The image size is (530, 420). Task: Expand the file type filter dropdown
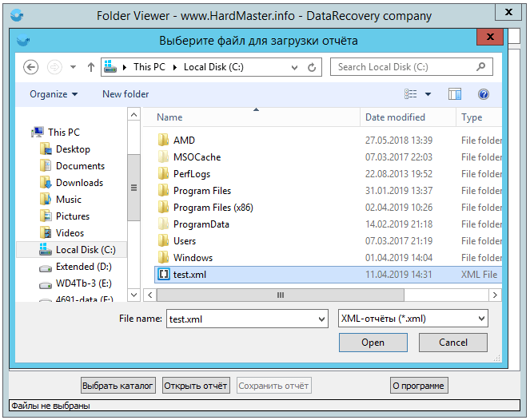click(x=480, y=319)
